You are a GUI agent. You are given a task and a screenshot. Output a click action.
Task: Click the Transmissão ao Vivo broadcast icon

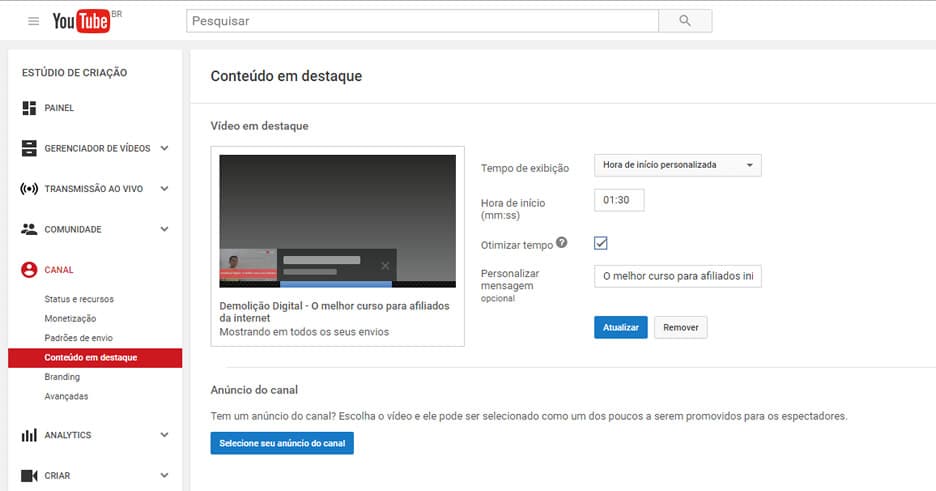[29, 189]
